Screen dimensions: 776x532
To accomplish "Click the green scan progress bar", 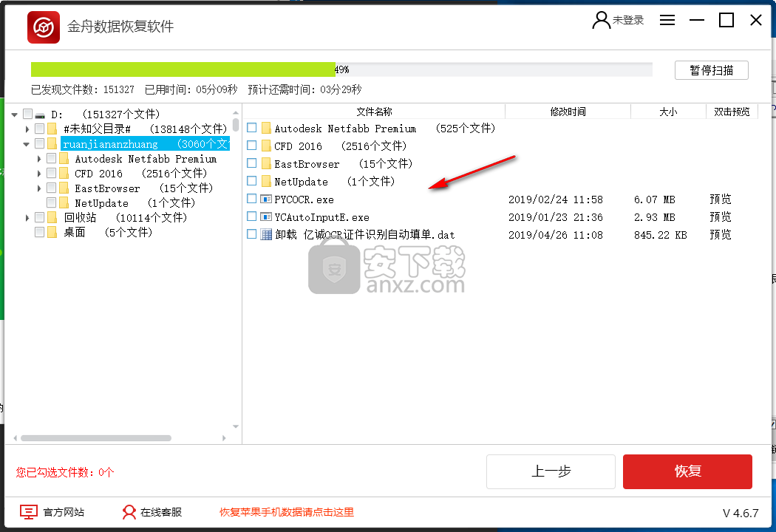I will [x=183, y=69].
